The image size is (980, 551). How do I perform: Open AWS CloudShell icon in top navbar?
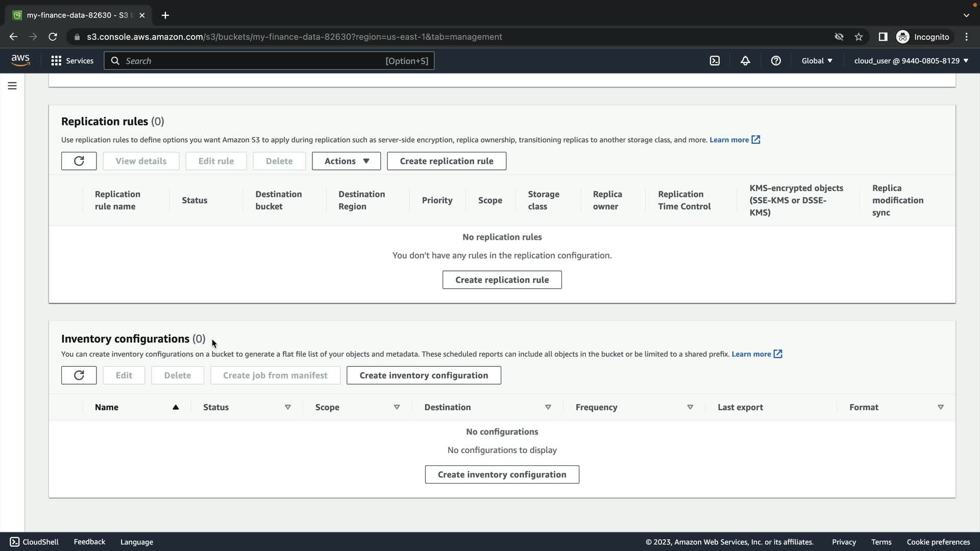715,61
